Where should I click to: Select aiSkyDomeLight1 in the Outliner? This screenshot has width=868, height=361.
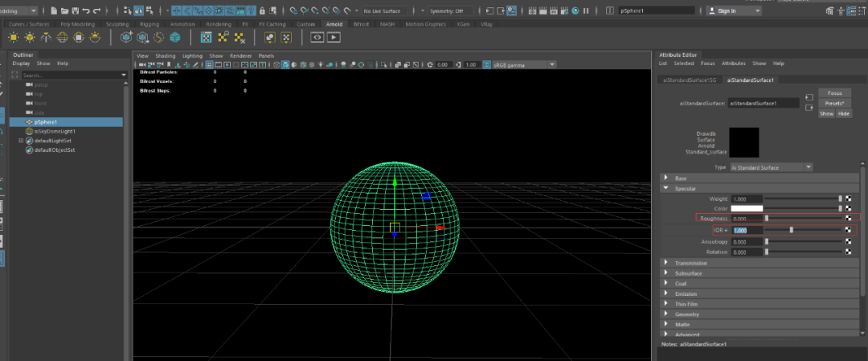tap(54, 131)
